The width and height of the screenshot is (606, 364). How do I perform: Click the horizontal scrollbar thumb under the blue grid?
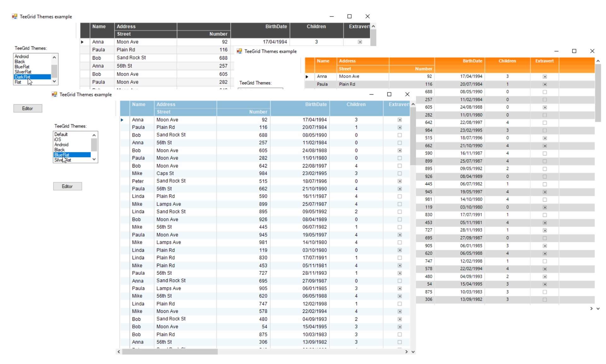170,352
